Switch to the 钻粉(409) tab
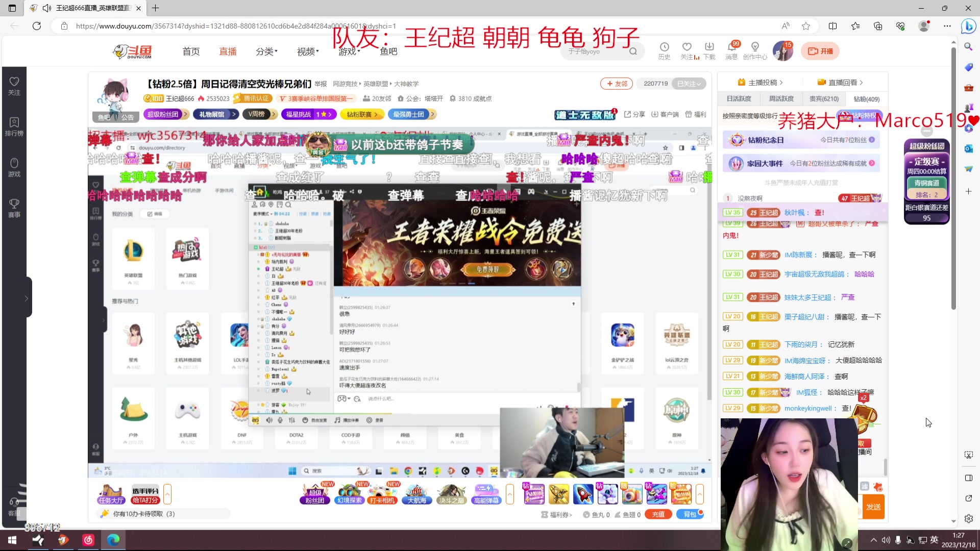The image size is (980, 551). pyautogui.click(x=866, y=99)
